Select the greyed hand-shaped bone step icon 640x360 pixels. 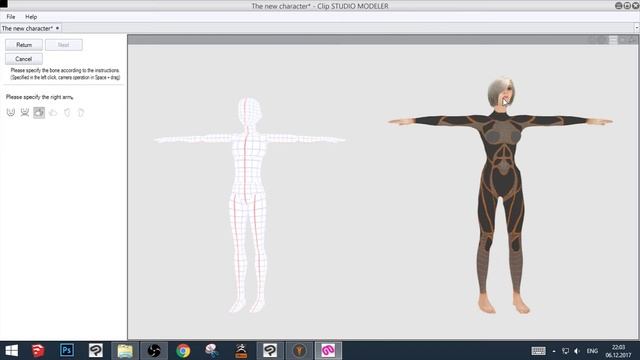pos(53,112)
